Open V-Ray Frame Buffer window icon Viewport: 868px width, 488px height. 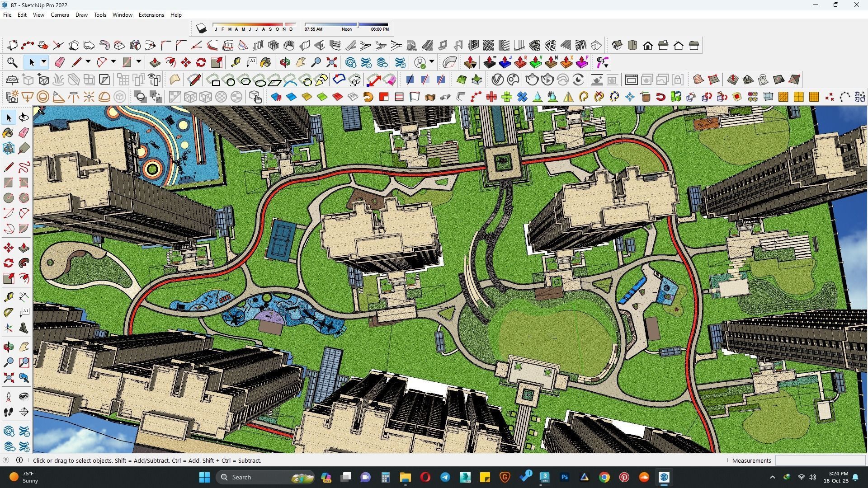(x=632, y=80)
